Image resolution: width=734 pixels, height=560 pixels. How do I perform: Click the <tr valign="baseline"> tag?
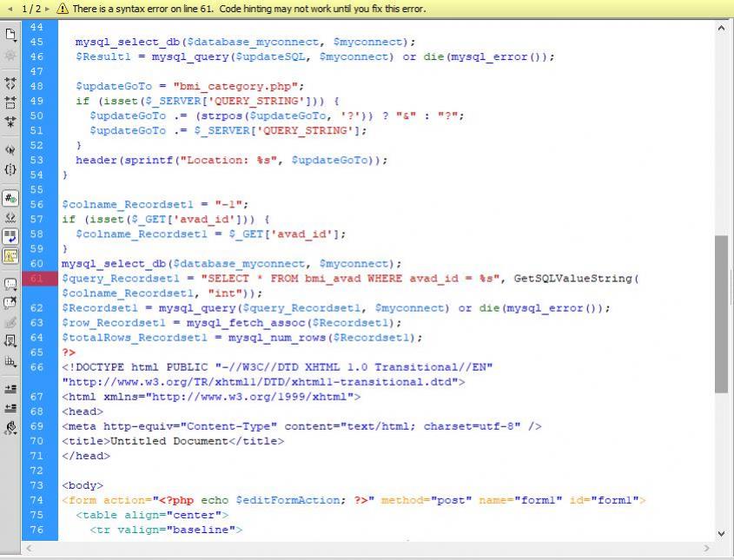click(x=166, y=530)
